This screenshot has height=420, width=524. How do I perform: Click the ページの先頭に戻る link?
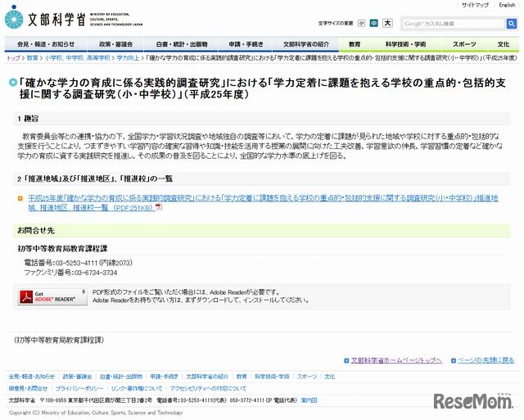pos(486,360)
